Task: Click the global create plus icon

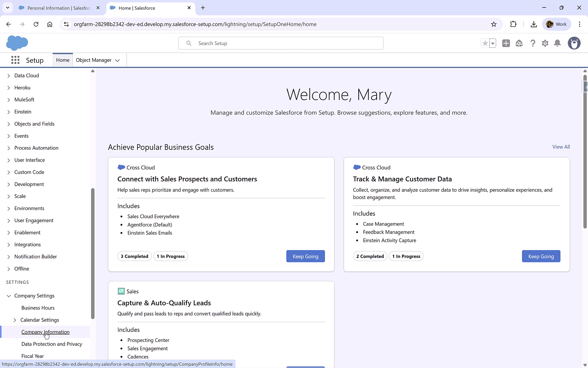Action: click(x=506, y=43)
